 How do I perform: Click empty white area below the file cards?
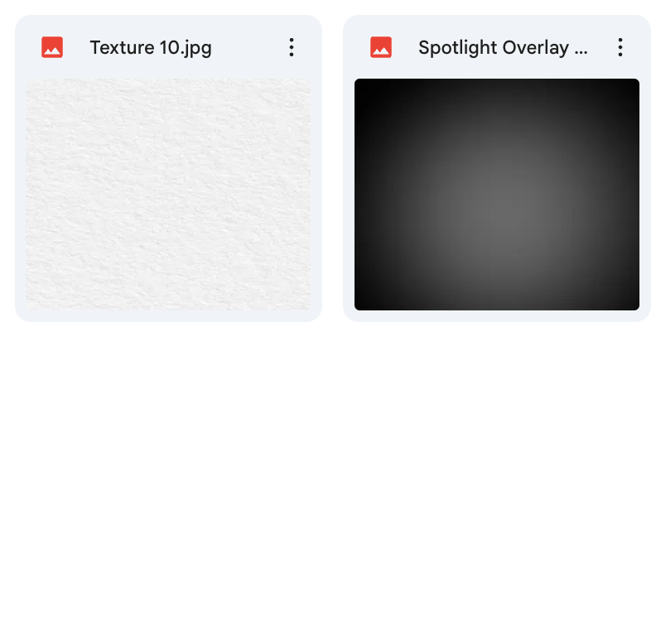[328, 481]
